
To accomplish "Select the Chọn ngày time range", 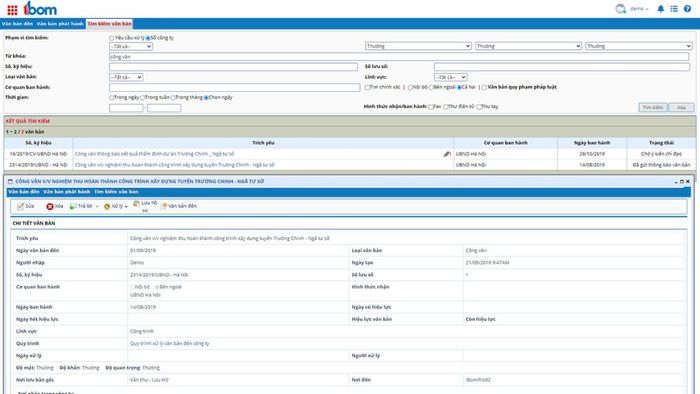I will click(x=206, y=98).
